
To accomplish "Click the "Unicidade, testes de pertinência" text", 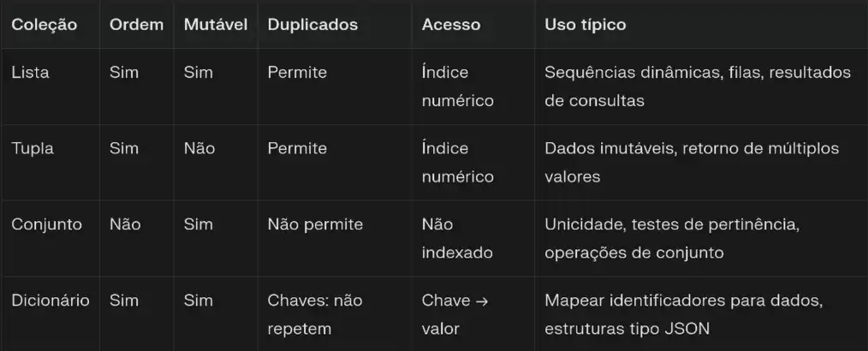I will [675, 224].
